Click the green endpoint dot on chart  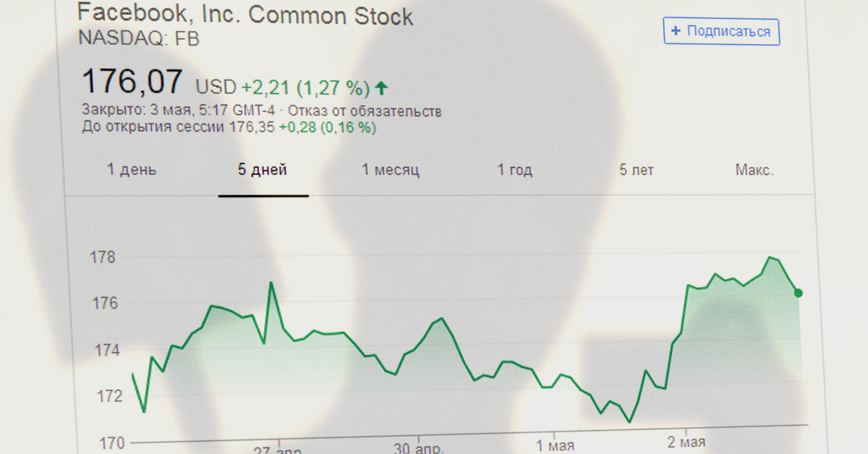click(798, 293)
